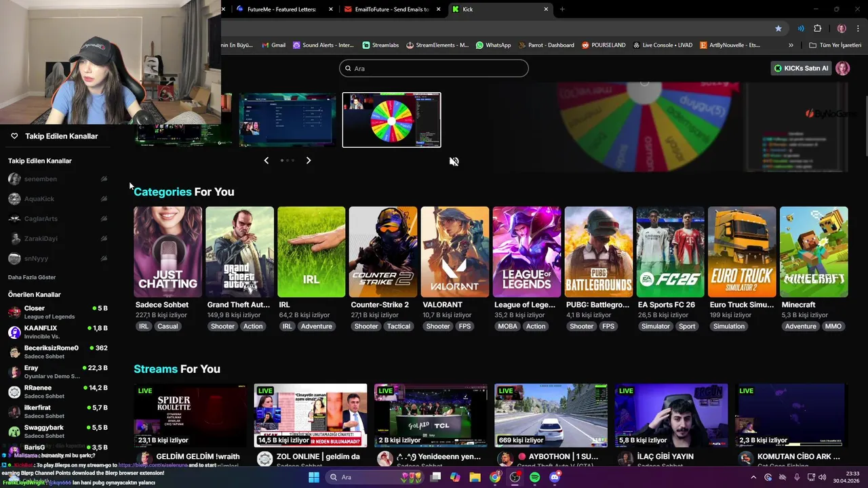Click the media control icon in browser toolbar

[801, 28]
